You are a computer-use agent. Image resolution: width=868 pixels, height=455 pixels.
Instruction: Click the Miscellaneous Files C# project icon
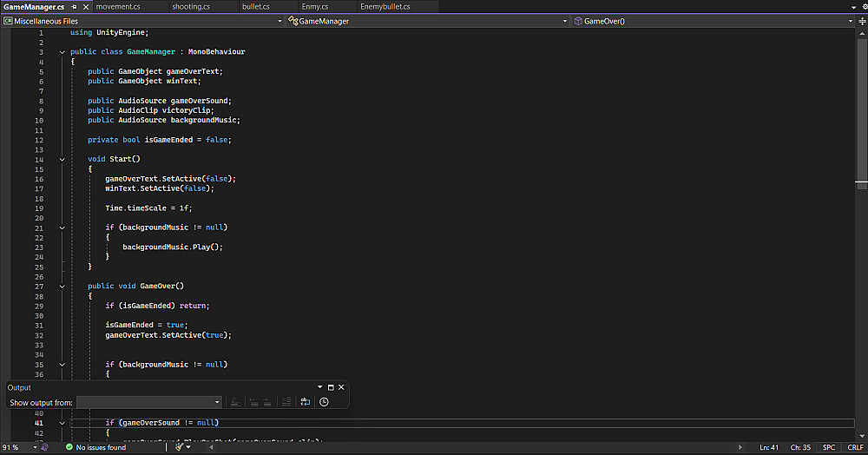click(9, 21)
